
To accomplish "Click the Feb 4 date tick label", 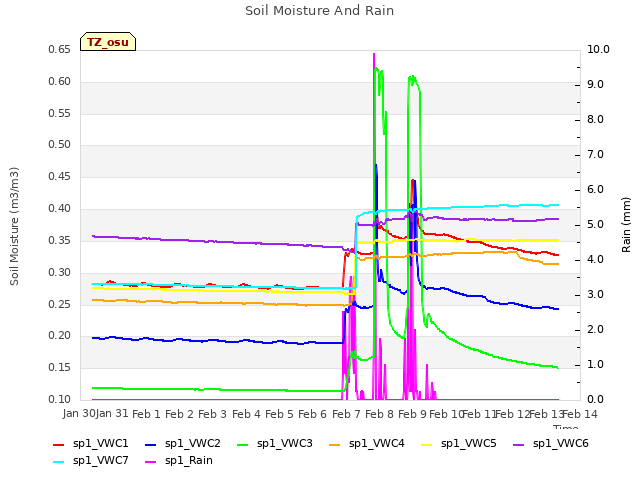I will [246, 414].
